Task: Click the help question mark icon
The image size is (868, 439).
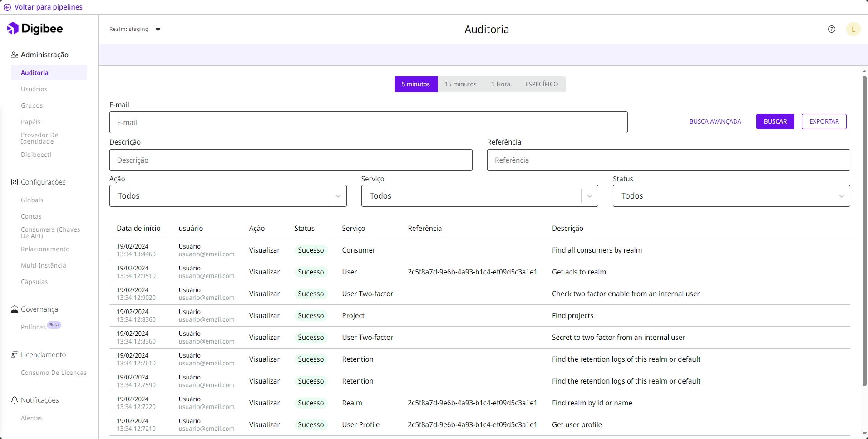Action: pos(831,29)
